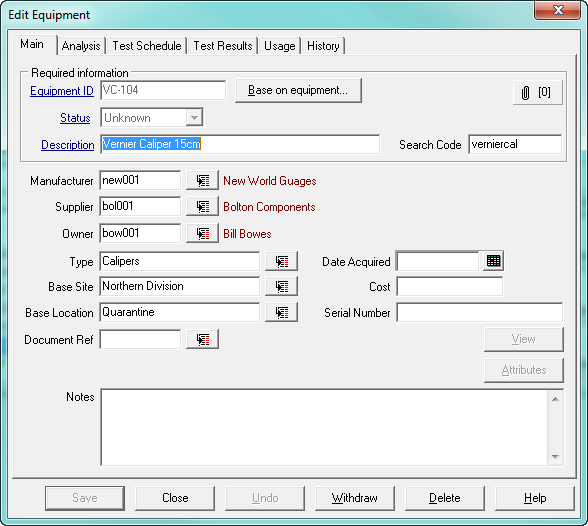Open the Type lookup list icon
This screenshot has height=526, width=588.
[x=282, y=261]
